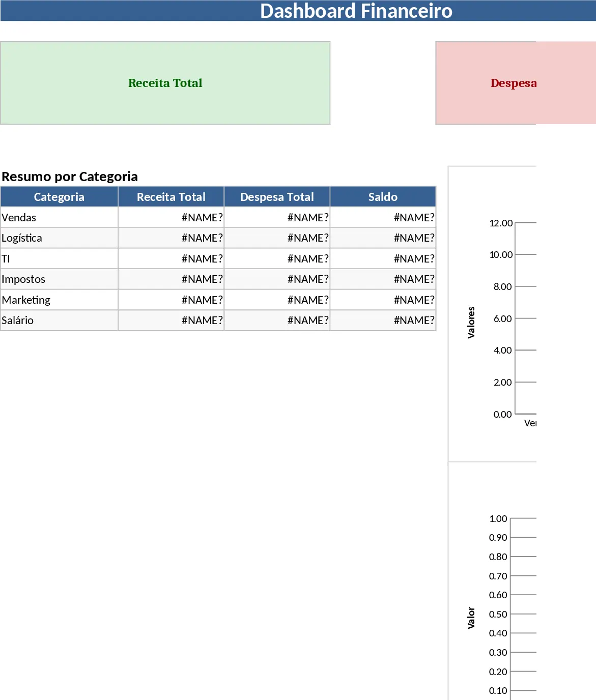
Task: Click the 6.00 axis label
Action: click(x=502, y=318)
